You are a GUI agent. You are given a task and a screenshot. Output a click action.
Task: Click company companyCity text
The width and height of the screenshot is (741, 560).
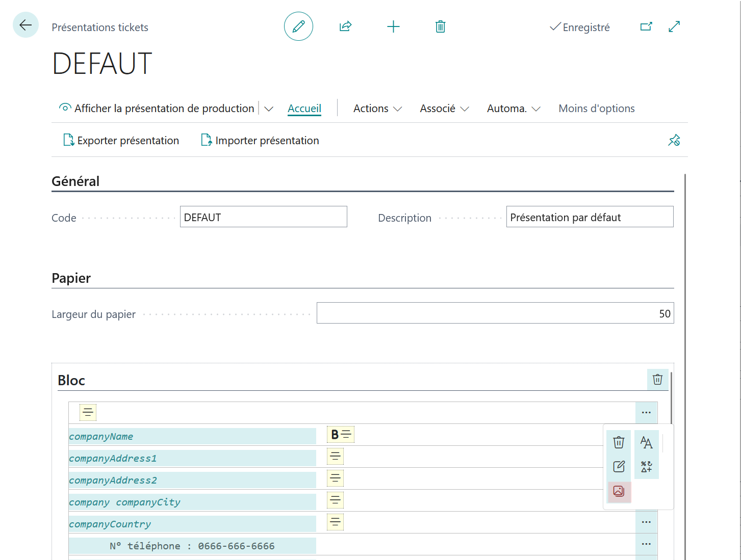[x=125, y=502]
